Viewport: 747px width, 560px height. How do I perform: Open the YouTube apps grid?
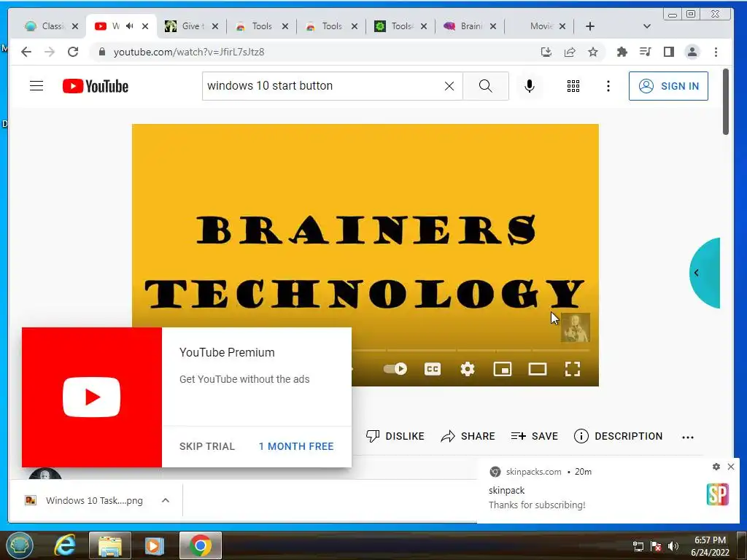coord(573,86)
